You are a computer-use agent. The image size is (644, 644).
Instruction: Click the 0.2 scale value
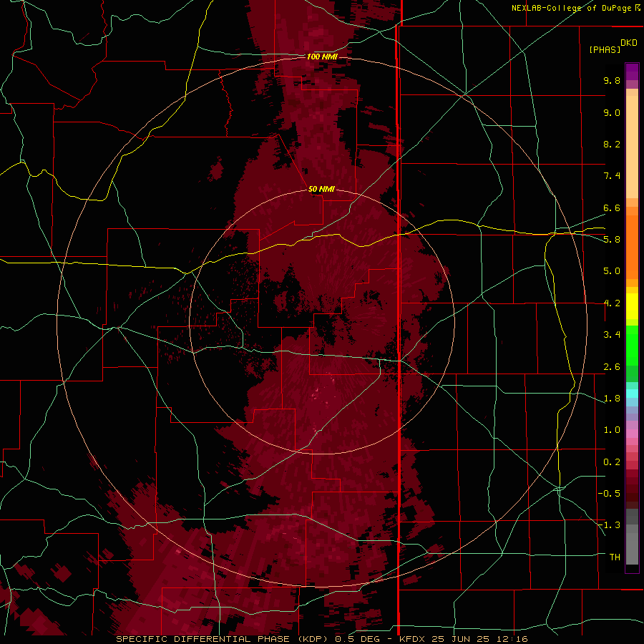tap(612, 462)
